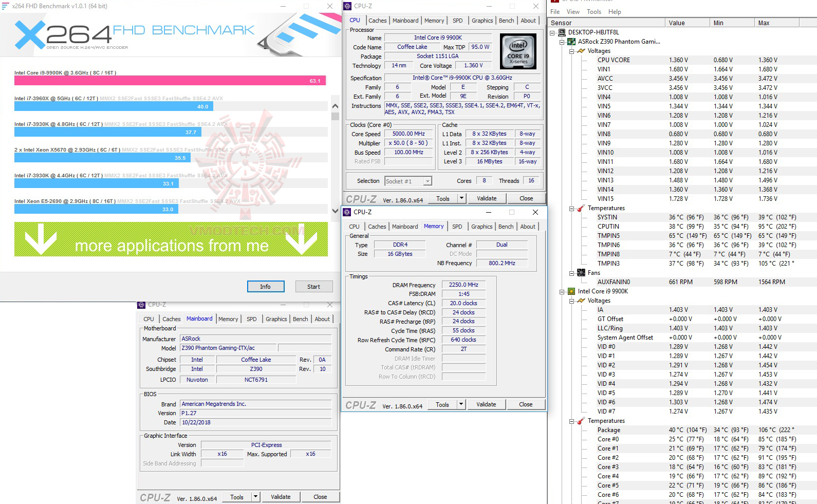
Task: Click the title bar icon of the CPU-Z window showing the CPU tab
Action: (347, 6)
